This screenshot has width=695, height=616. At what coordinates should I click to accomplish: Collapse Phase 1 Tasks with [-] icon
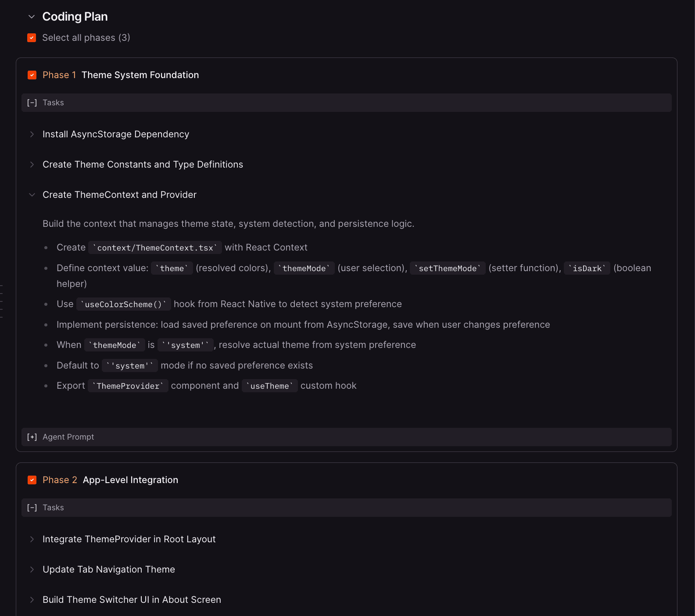click(x=32, y=103)
